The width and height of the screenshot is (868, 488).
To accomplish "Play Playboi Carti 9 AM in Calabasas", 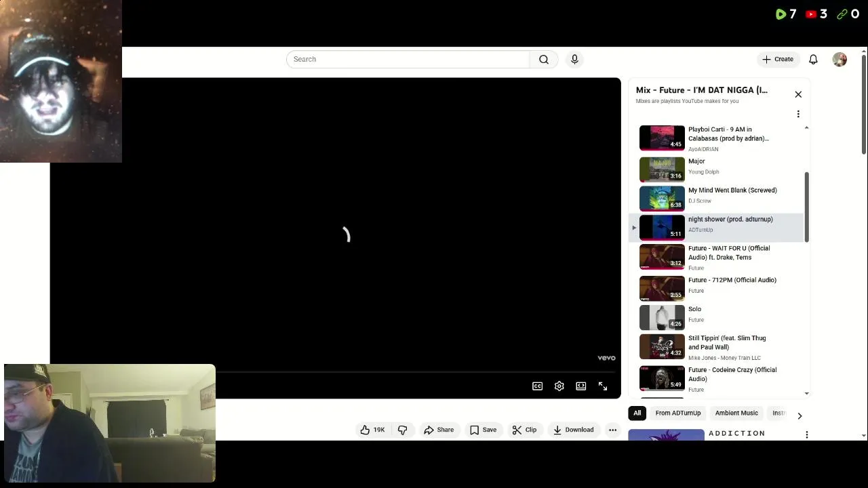I will (716, 138).
